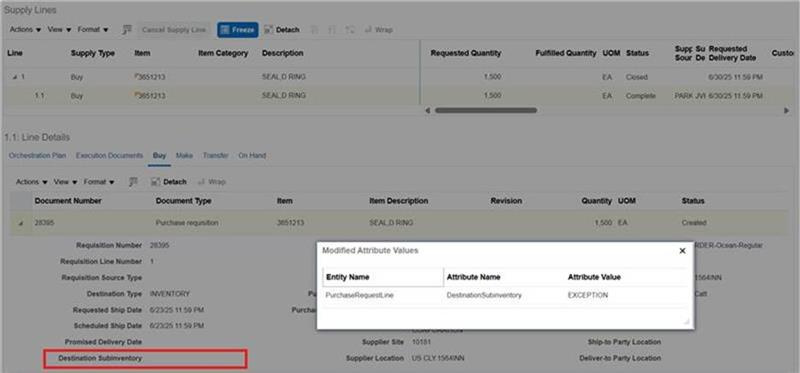Click Wrap in Line Details toolbar
The image size is (800, 373).
coord(211,182)
